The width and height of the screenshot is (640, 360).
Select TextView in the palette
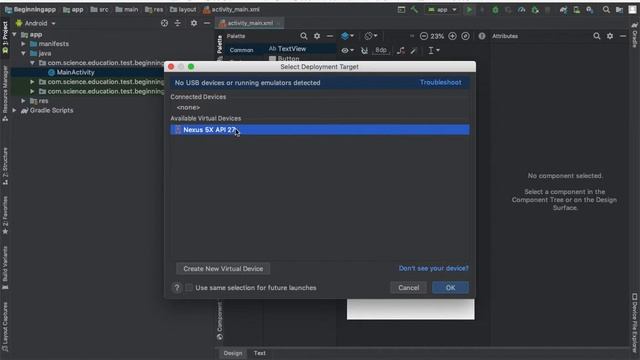pyautogui.click(x=291, y=49)
